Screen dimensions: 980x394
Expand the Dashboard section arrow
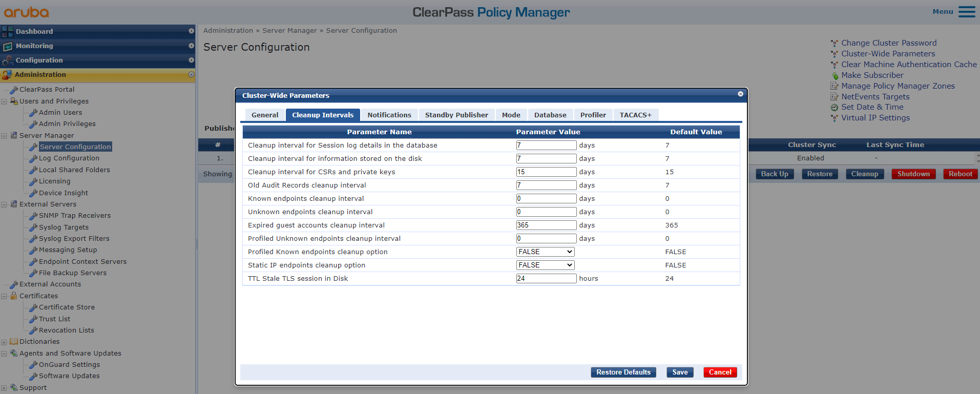tap(191, 31)
